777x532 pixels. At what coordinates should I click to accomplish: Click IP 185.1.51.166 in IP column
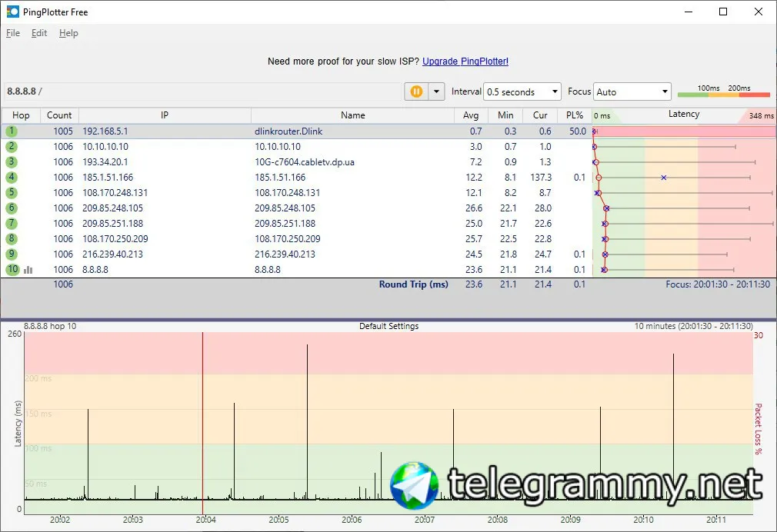pos(108,178)
